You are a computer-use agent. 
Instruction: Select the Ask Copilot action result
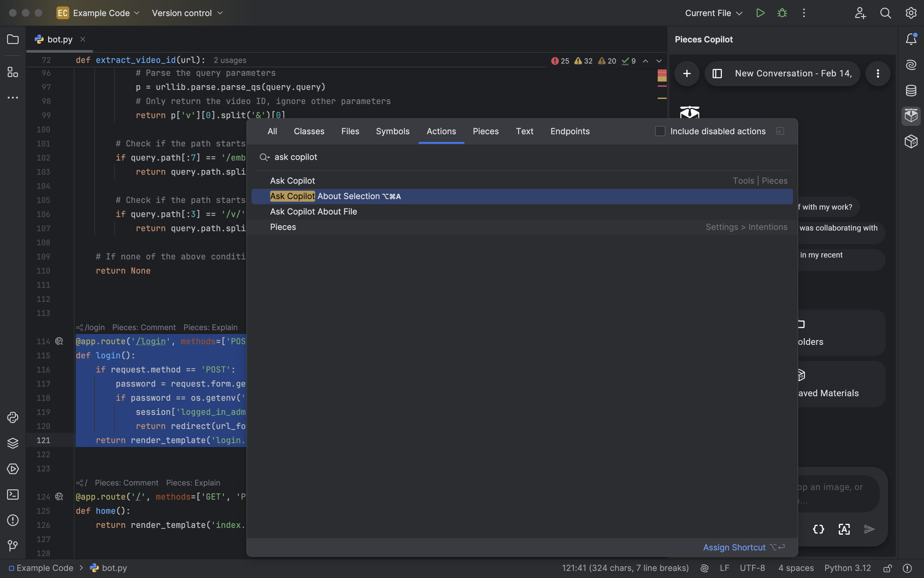(522, 181)
